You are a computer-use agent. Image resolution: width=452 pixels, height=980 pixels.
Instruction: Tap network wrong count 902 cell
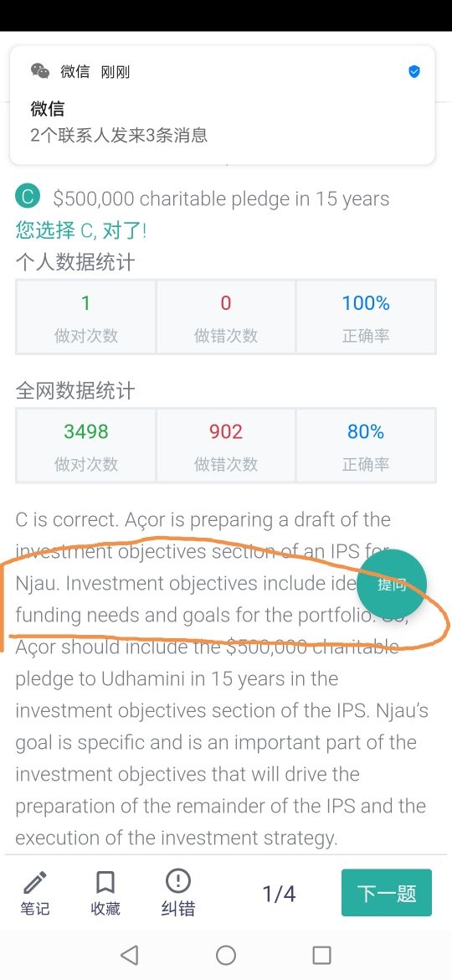pyautogui.click(x=225, y=446)
